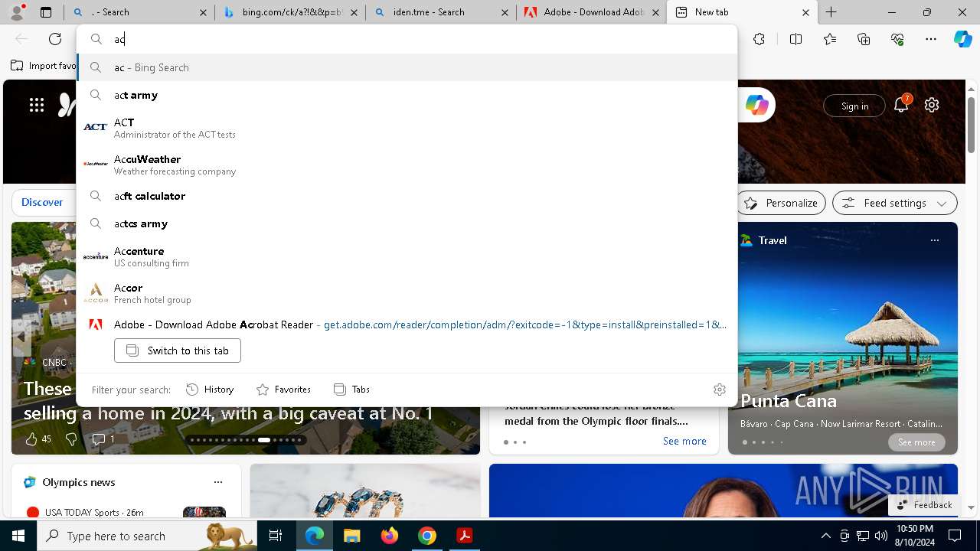Open Microsoft Edge from taskbar
This screenshot has width=980, height=551.
[315, 536]
